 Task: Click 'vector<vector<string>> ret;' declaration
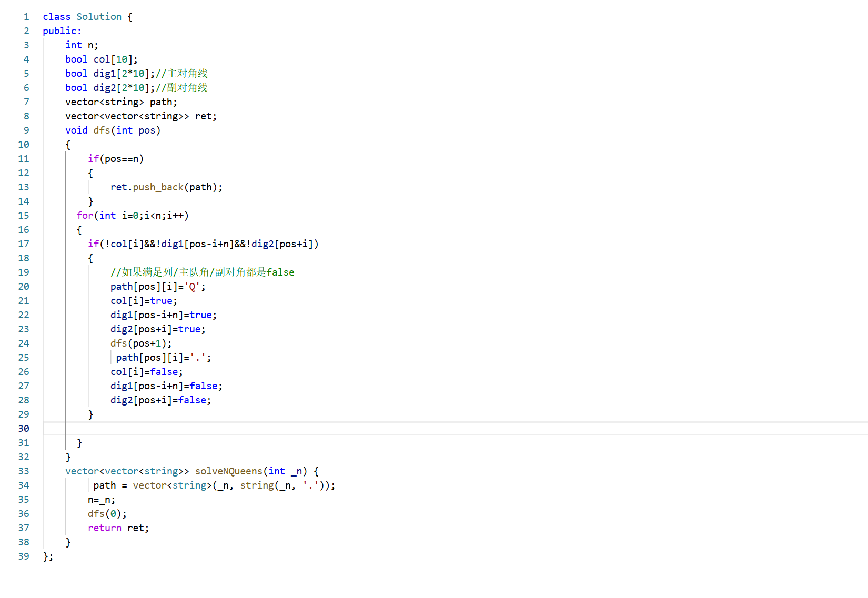(141, 116)
